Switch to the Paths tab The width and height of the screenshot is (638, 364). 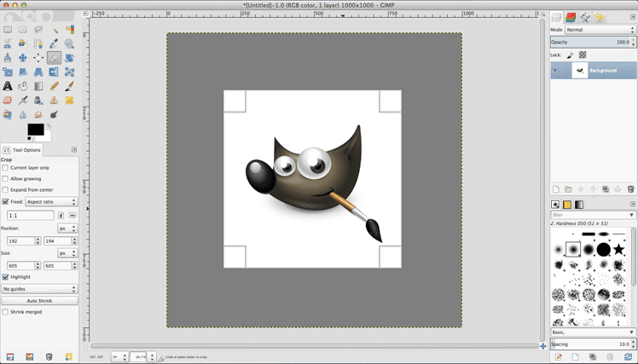coord(585,17)
